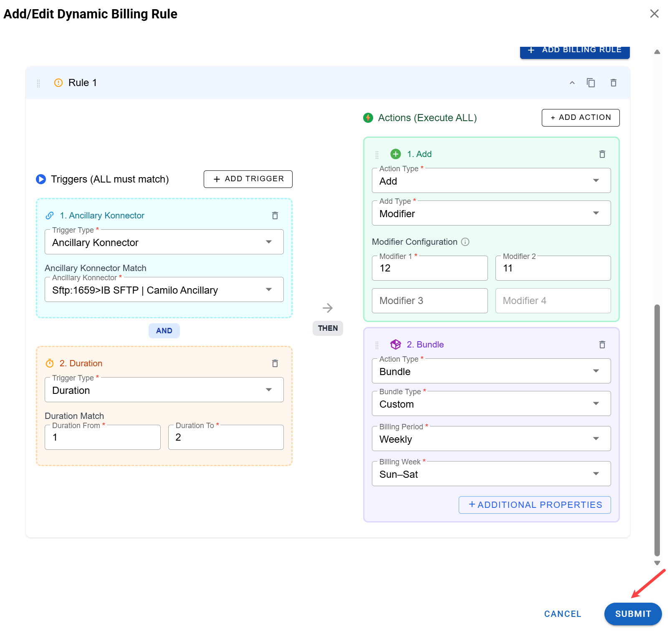
Task: Delete Rule 1 using the trash icon
Action: click(613, 83)
